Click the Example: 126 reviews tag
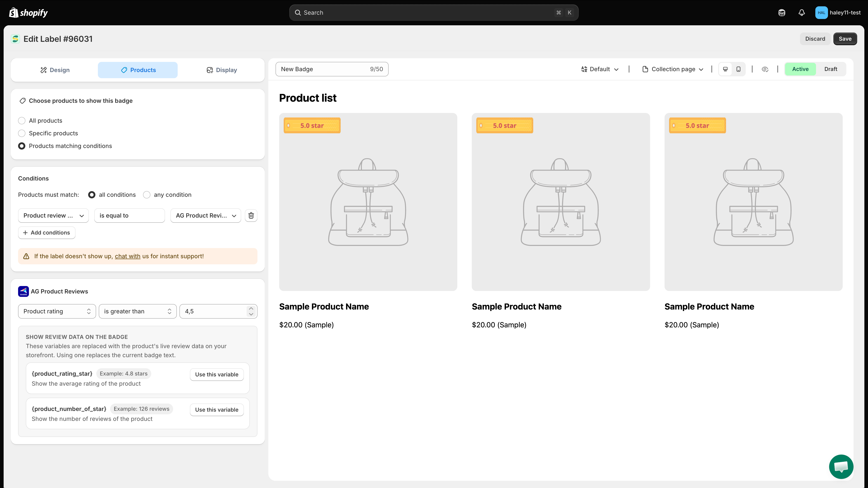The image size is (868, 488). [142, 409]
